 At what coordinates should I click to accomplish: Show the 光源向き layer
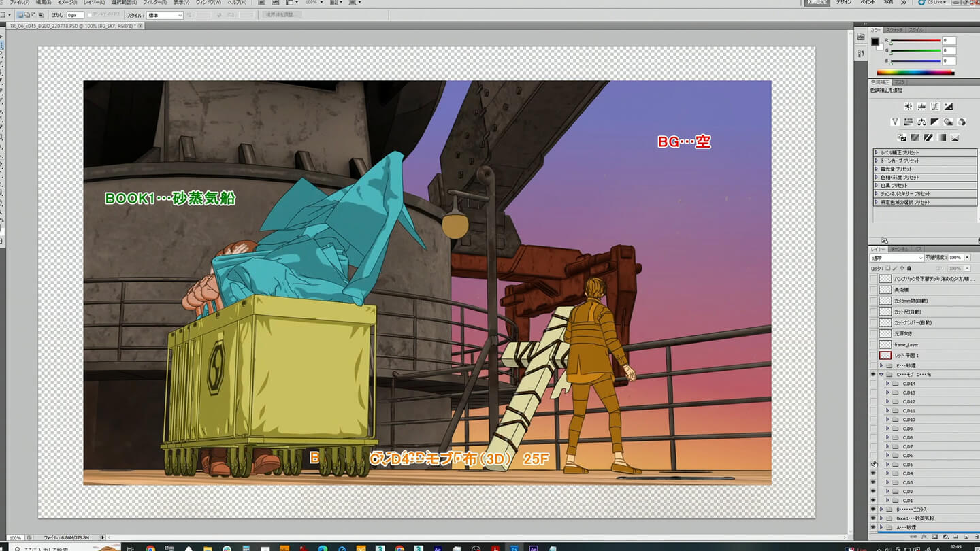[873, 333]
